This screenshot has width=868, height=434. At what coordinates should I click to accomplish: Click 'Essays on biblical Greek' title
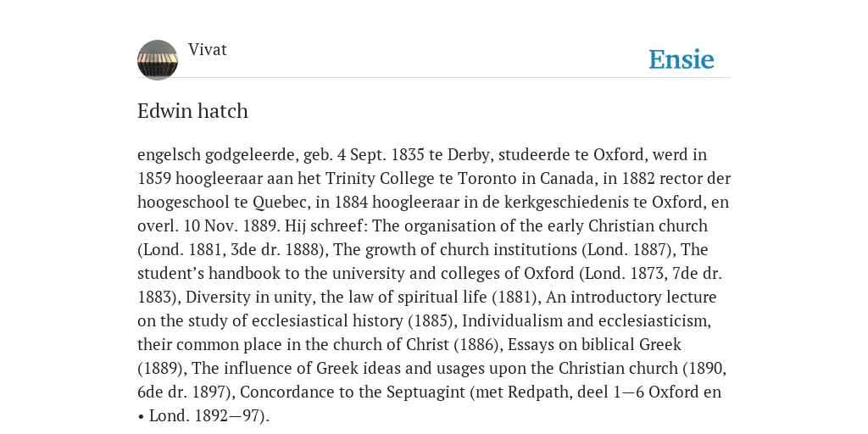click(x=594, y=345)
